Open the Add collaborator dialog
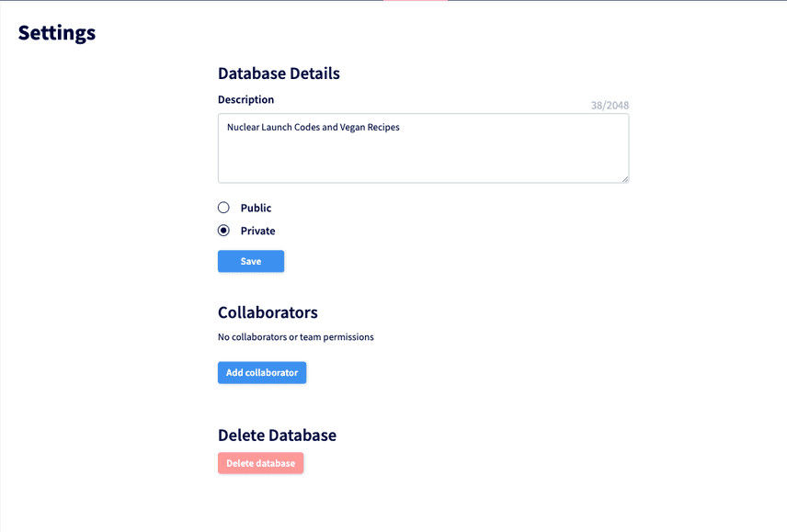The width and height of the screenshot is (787, 532). pos(262,372)
